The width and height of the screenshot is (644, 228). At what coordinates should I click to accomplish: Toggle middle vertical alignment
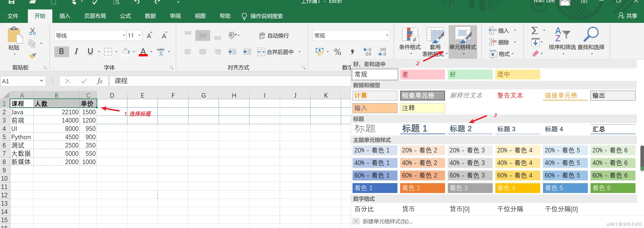[203, 35]
